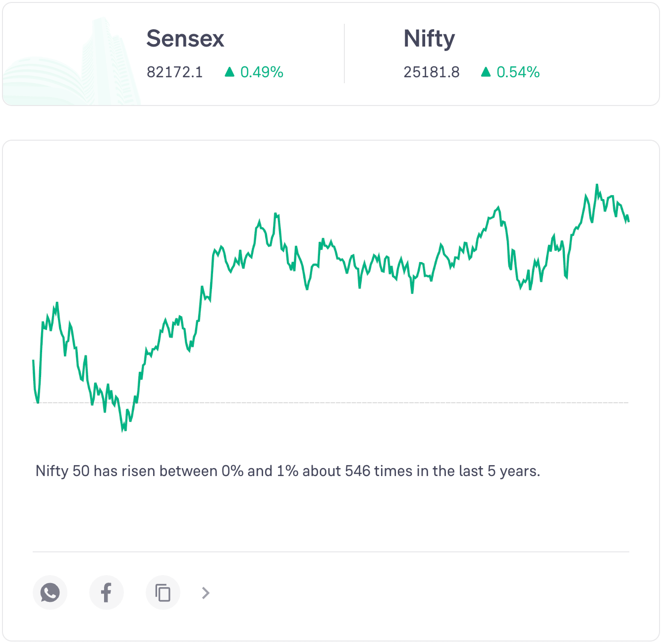Screen dimensions: 662x644
Task: Expand more share options chevron
Action: (206, 592)
